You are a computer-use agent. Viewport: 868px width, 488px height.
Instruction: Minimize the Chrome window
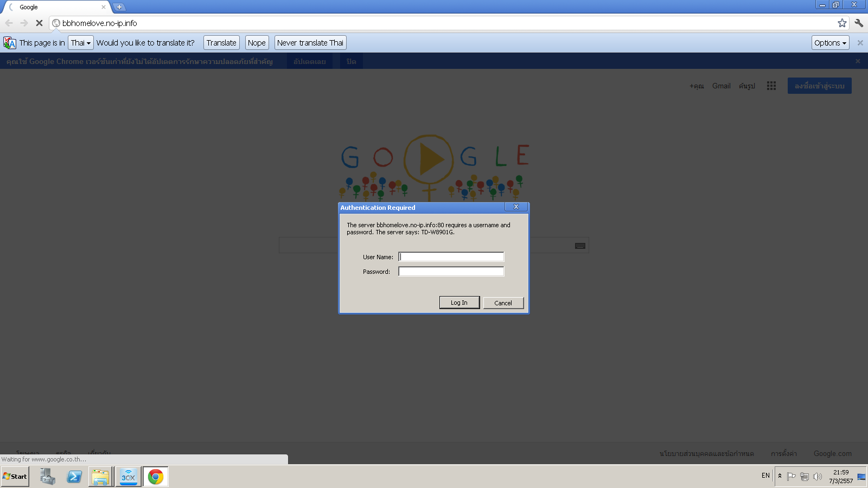tap(822, 5)
